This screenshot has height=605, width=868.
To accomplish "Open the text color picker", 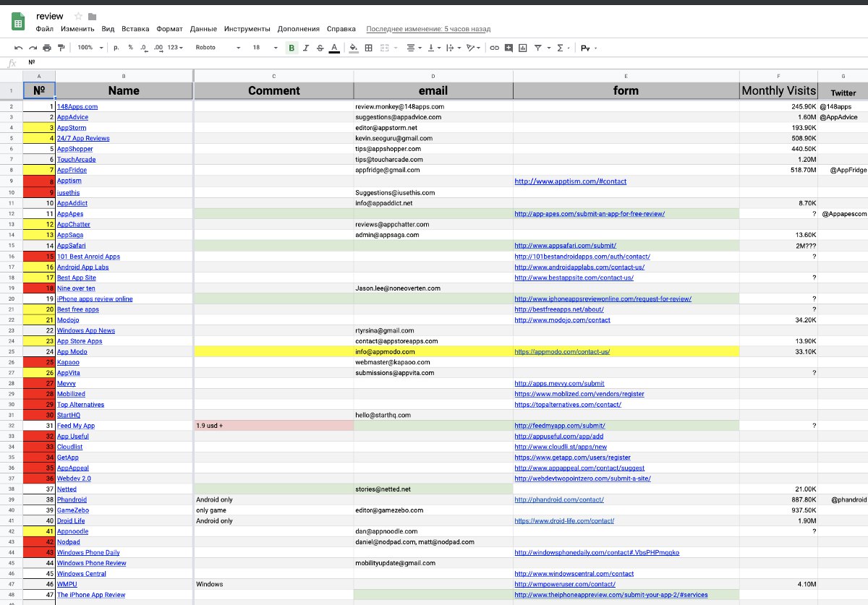I will coord(333,48).
